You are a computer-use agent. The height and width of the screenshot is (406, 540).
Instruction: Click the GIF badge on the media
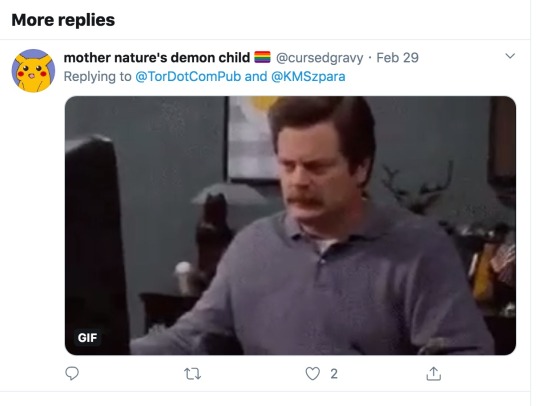click(x=87, y=338)
